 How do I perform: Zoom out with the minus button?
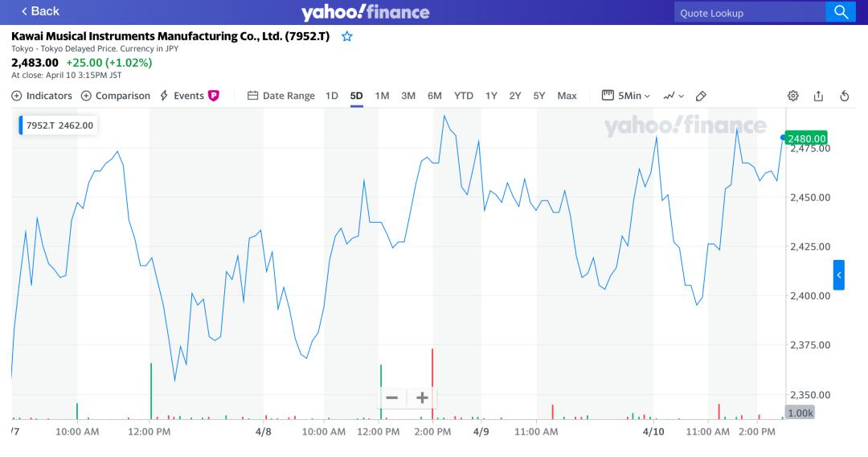click(392, 397)
